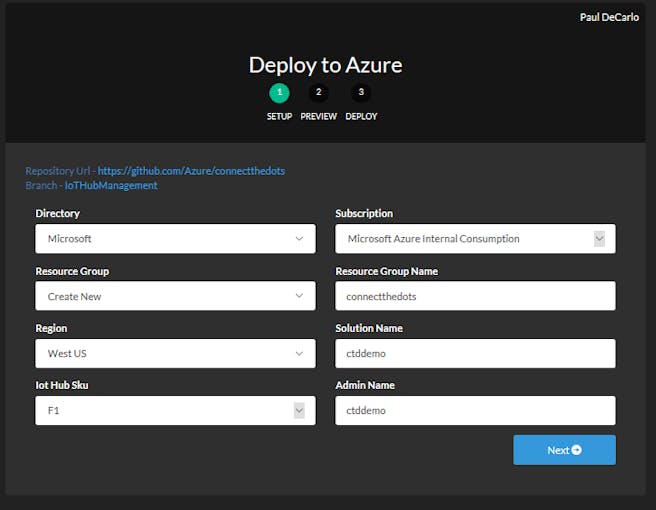Click the Region field label
Screen dimensions: 656x510
coord(51,328)
